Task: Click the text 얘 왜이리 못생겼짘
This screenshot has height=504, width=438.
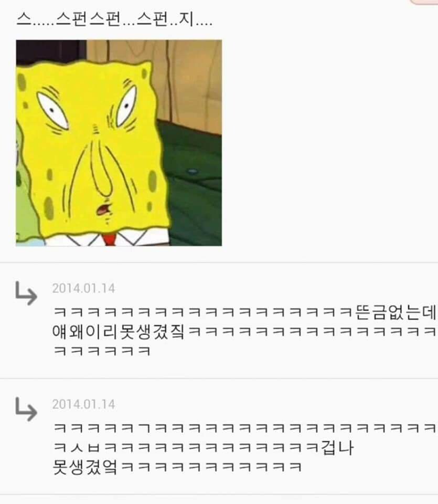Action: pos(119,332)
